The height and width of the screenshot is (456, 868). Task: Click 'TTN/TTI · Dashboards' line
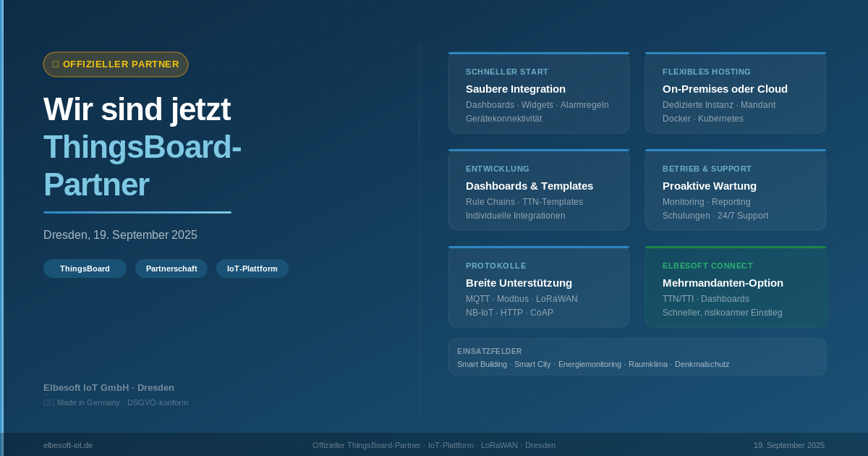click(706, 299)
